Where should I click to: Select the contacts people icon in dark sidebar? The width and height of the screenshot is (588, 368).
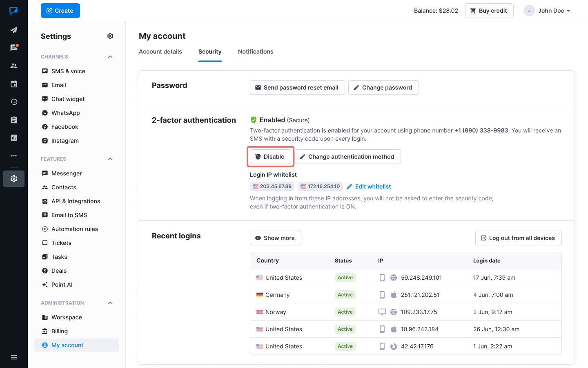14,65
